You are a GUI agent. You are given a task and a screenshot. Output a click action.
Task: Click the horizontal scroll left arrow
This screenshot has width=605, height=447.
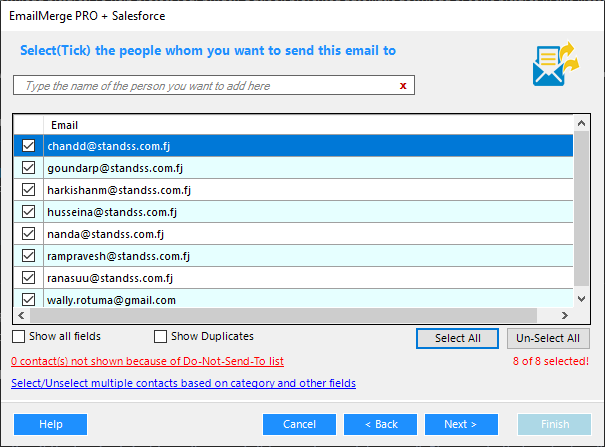click(22, 315)
